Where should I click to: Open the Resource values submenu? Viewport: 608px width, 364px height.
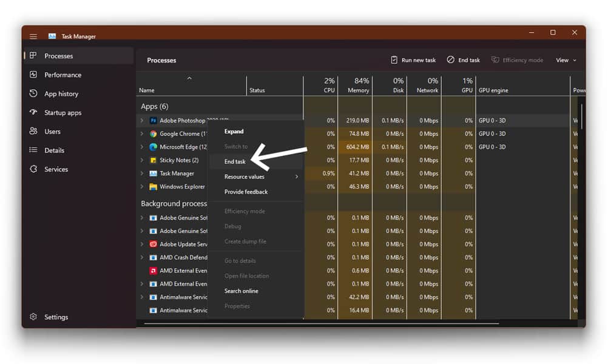[256, 177]
